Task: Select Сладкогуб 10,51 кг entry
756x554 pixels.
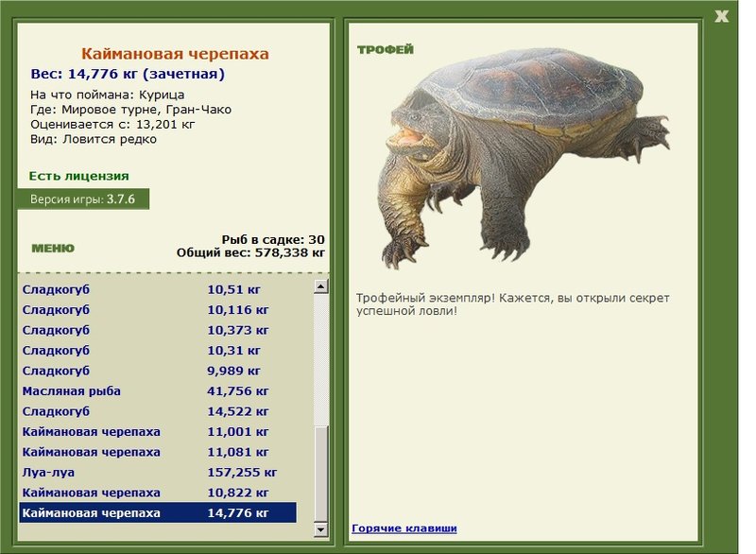Action: [158, 289]
